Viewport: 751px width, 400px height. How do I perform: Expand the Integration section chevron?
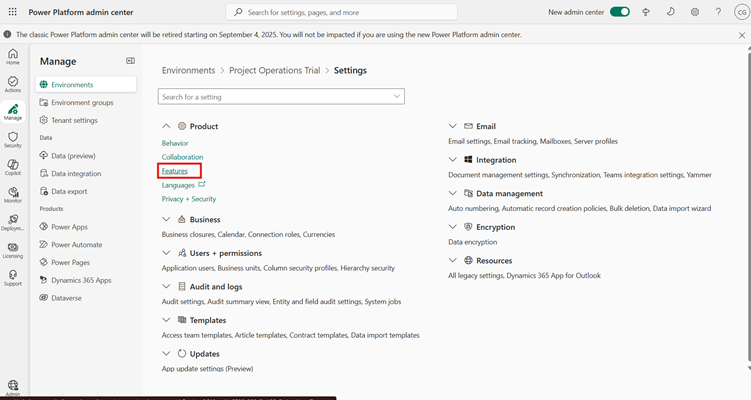pyautogui.click(x=453, y=160)
